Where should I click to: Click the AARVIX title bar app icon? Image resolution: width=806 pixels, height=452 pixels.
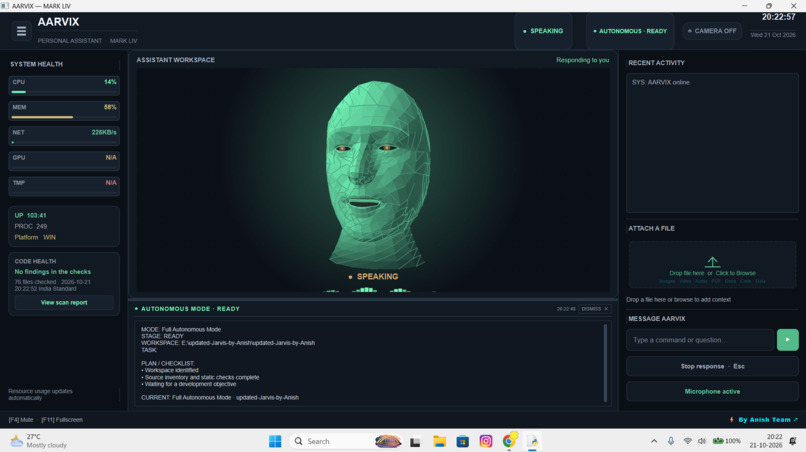5,6
